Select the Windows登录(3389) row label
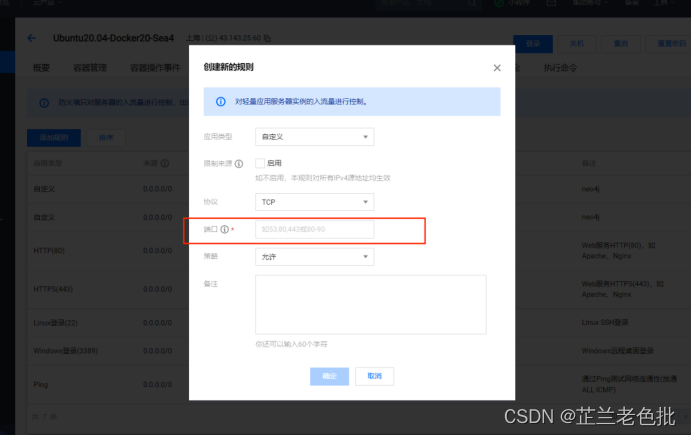The width and height of the screenshot is (692, 436). point(66,351)
